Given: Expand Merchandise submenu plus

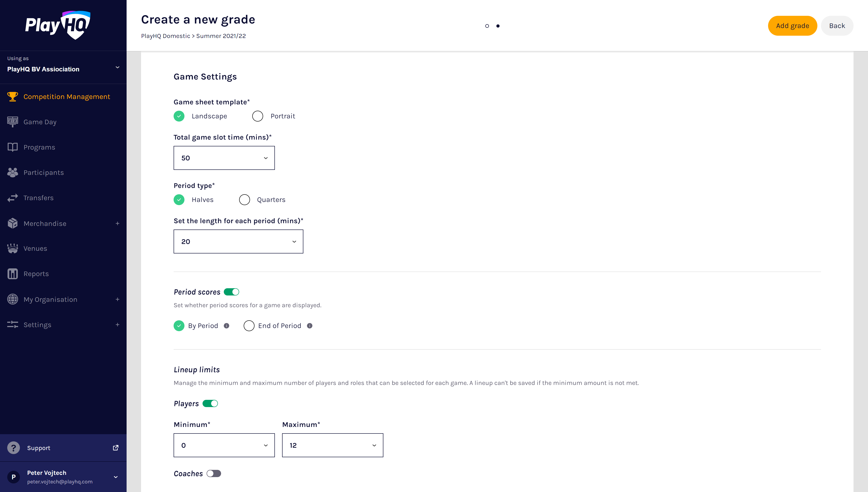Looking at the screenshot, I should pos(117,223).
